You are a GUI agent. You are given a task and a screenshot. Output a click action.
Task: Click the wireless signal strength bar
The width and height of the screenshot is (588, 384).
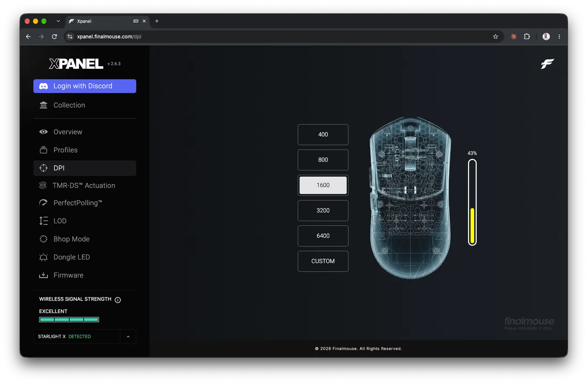pos(69,320)
